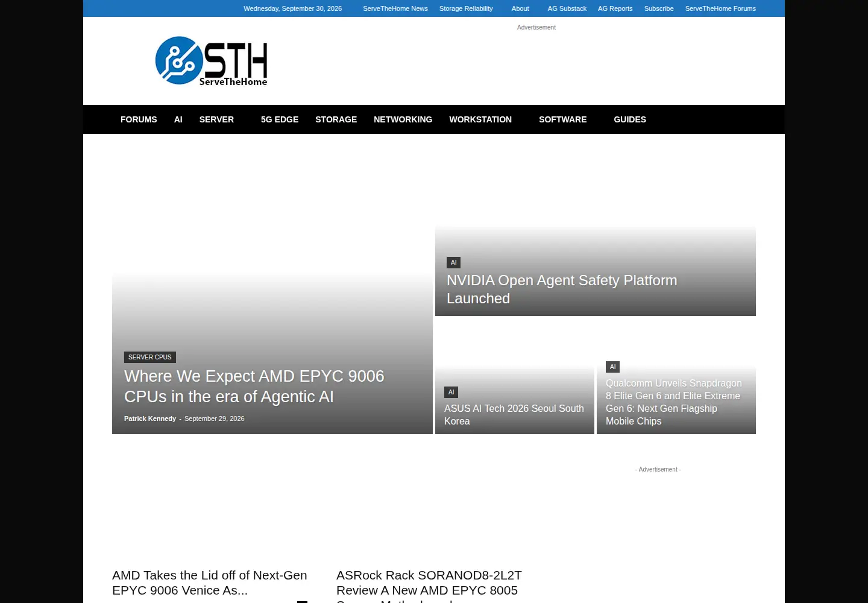This screenshot has height=603, width=868.
Task: Click the September 29, 2026 article date
Action: coord(215,418)
